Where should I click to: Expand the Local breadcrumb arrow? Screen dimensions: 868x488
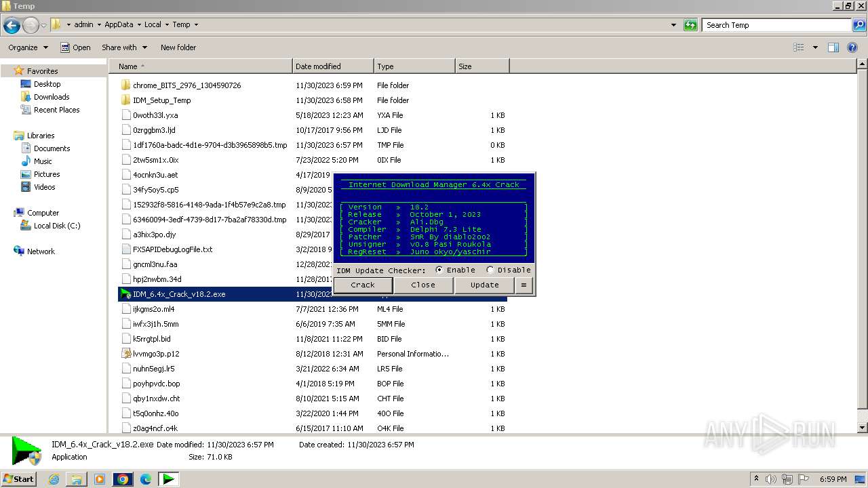pyautogui.click(x=167, y=25)
